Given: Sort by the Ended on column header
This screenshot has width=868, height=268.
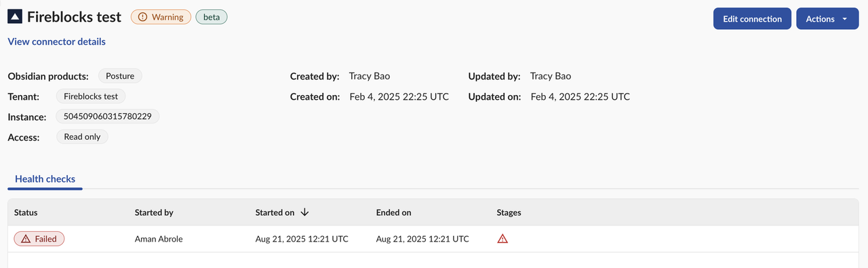Looking at the screenshot, I should 393,212.
